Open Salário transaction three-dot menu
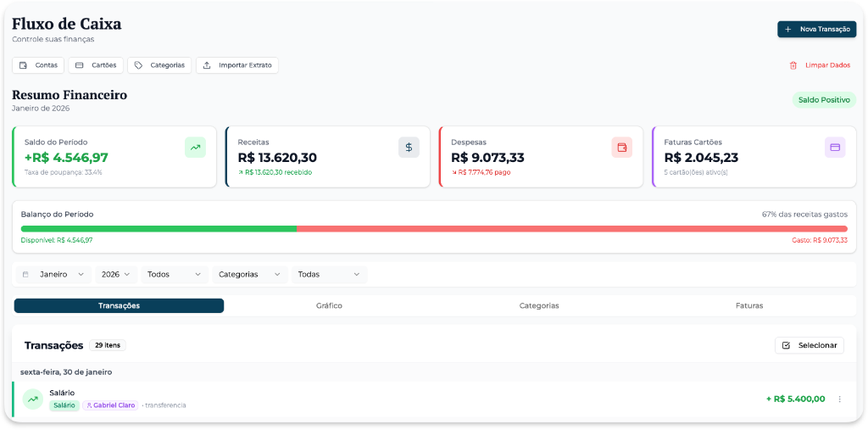Screen dimensions: 868x430 [839, 399]
